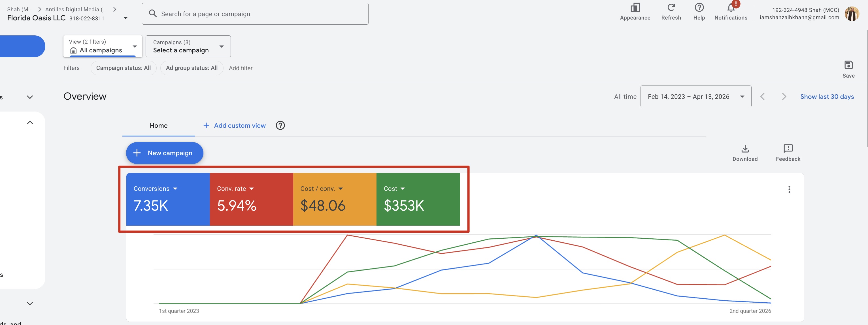
Task: Change the Cost / conv. metric dropdown
Action: [322, 189]
